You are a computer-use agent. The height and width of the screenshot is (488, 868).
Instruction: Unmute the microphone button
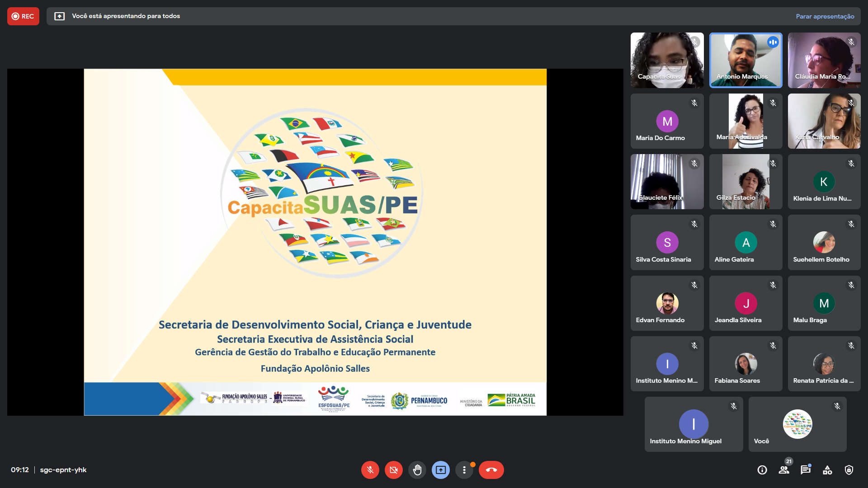tap(370, 470)
